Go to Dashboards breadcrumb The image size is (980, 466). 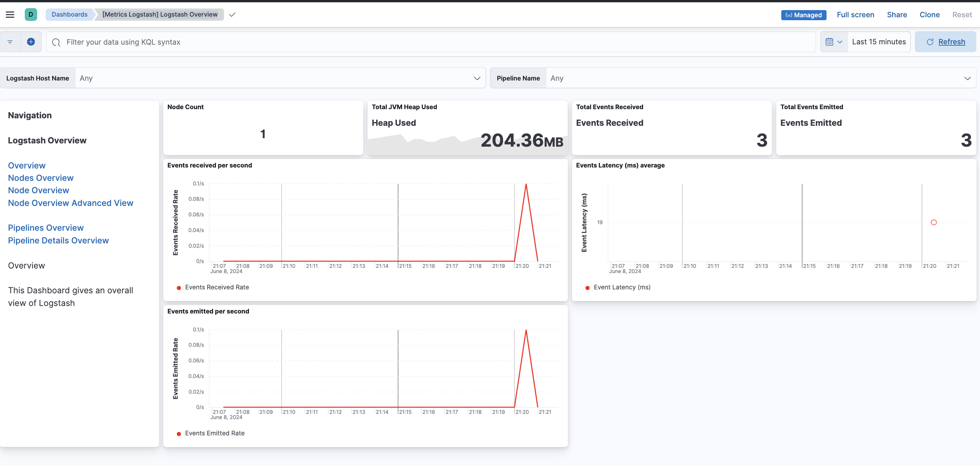[69, 14]
